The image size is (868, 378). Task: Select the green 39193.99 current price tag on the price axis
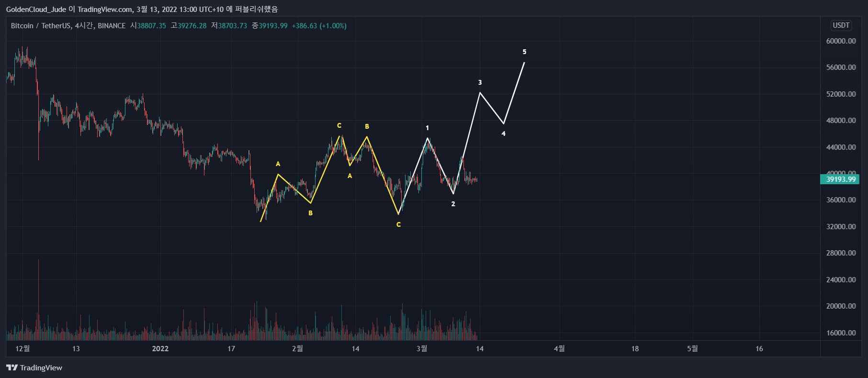pyautogui.click(x=840, y=179)
